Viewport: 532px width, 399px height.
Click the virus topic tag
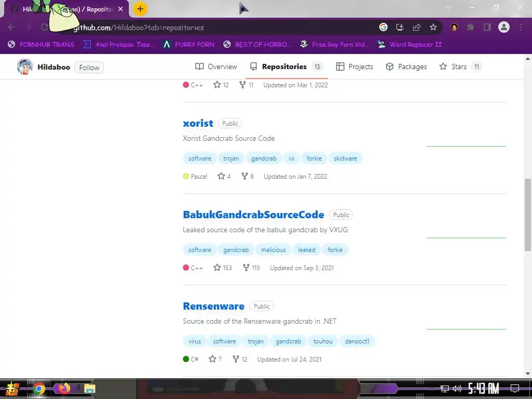195,341
